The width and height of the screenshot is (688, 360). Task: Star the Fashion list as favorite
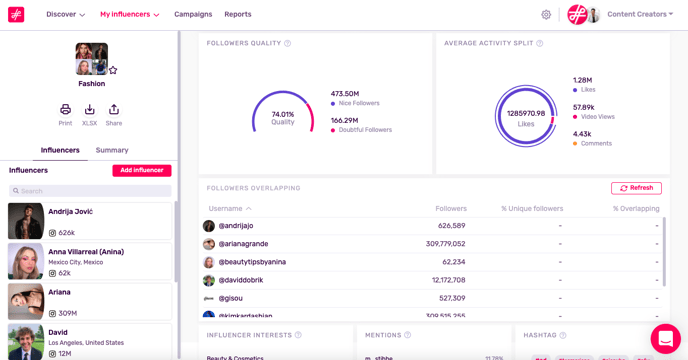pyautogui.click(x=113, y=70)
